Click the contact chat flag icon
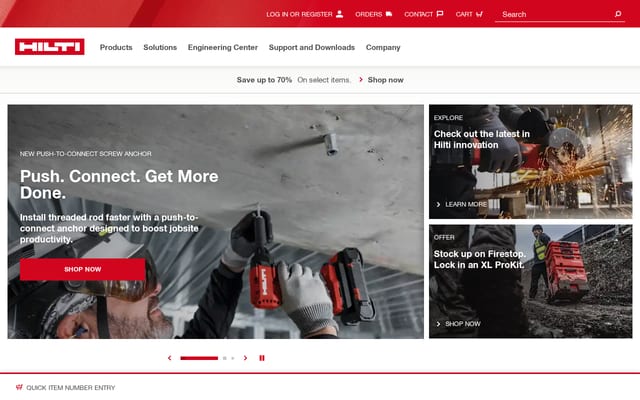 (440, 14)
